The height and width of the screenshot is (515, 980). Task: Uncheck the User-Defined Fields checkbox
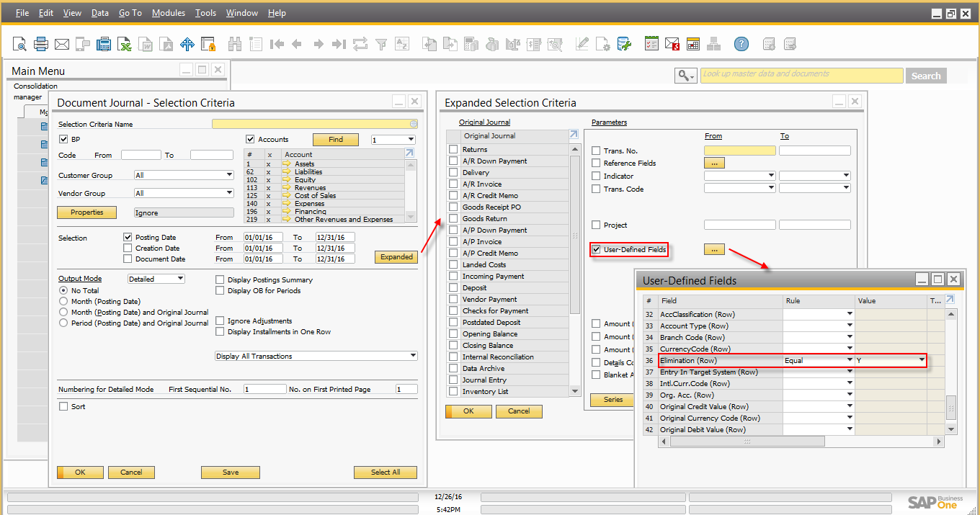596,250
